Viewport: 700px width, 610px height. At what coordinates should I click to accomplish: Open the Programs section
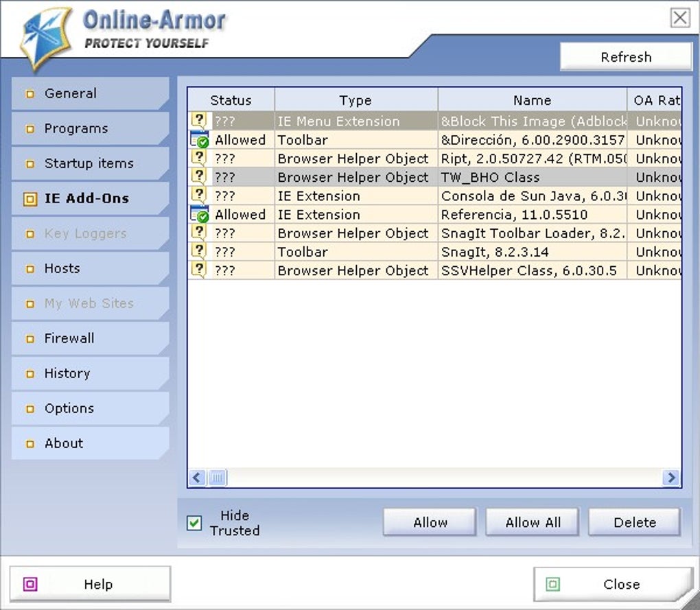point(90,128)
